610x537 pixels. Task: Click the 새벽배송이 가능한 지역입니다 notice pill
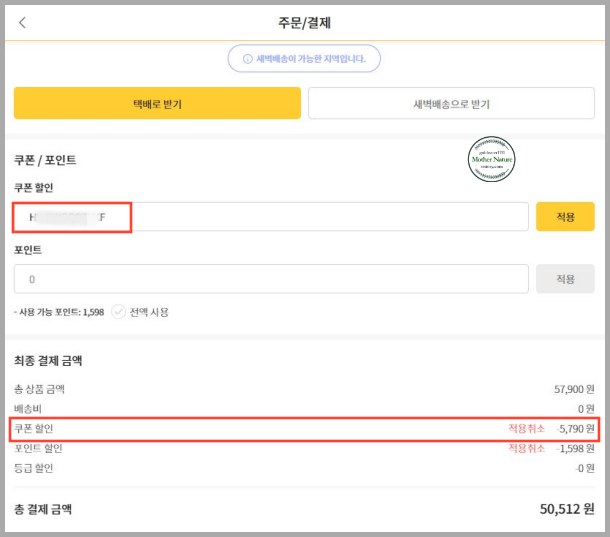click(304, 58)
